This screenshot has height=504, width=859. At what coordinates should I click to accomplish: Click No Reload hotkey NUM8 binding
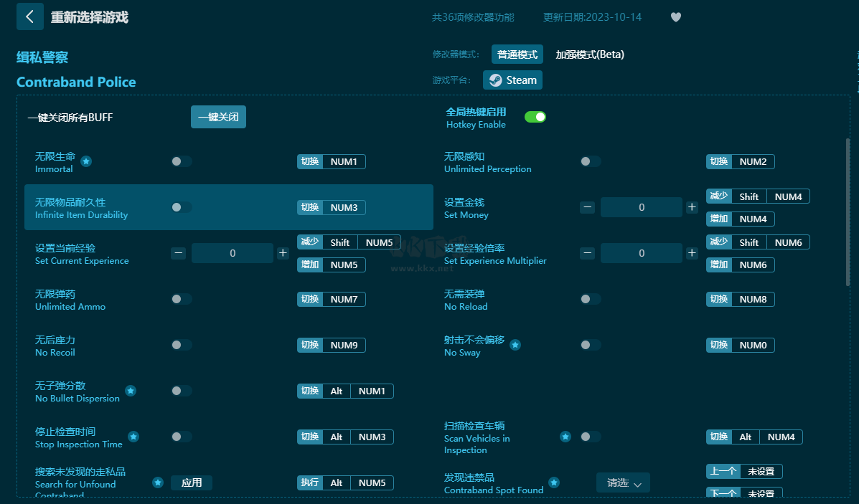(740, 300)
